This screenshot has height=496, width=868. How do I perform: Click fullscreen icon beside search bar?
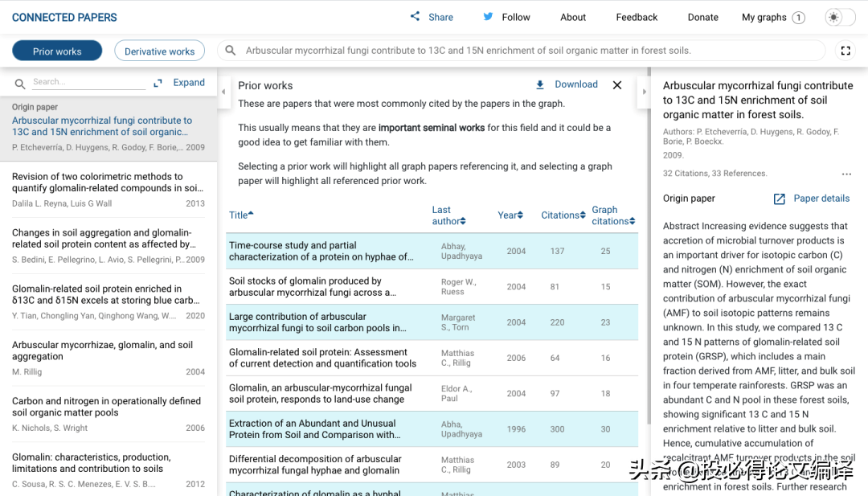click(x=845, y=51)
